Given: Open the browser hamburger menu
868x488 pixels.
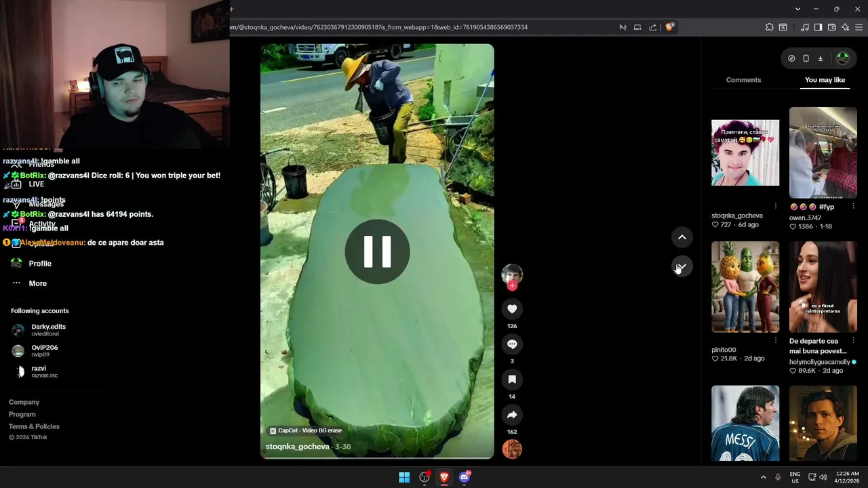Looking at the screenshot, I should pyautogui.click(x=859, y=27).
